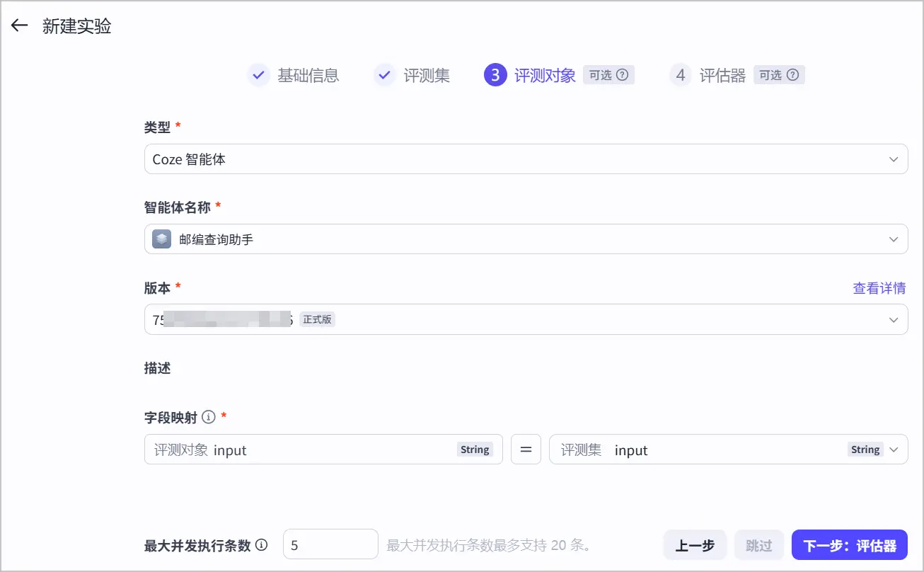Image resolution: width=924 pixels, height=572 pixels.
Task: Click the 新建实验 page title
Action: [77, 26]
